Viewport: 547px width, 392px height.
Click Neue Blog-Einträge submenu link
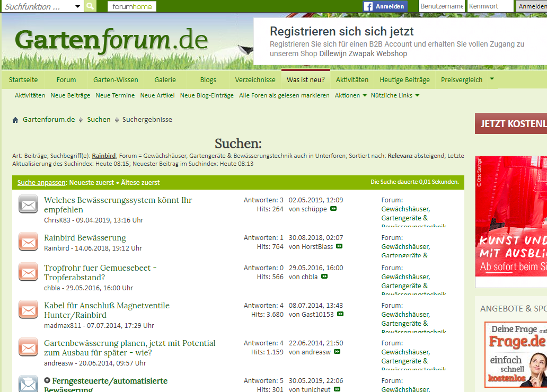point(207,95)
